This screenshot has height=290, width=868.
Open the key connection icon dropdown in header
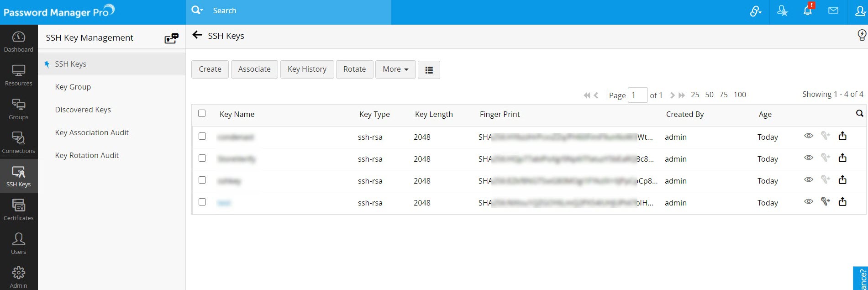[756, 11]
